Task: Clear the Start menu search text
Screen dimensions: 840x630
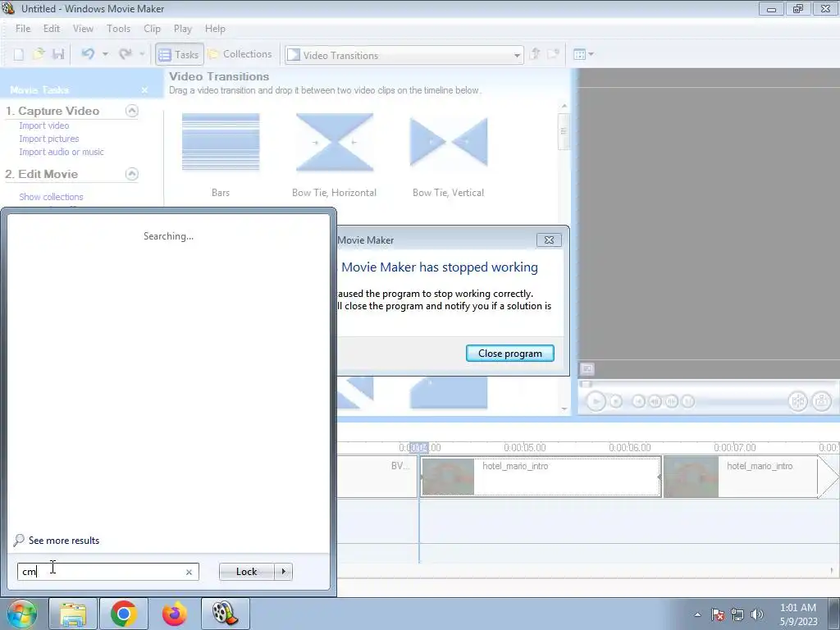Action: coord(189,572)
